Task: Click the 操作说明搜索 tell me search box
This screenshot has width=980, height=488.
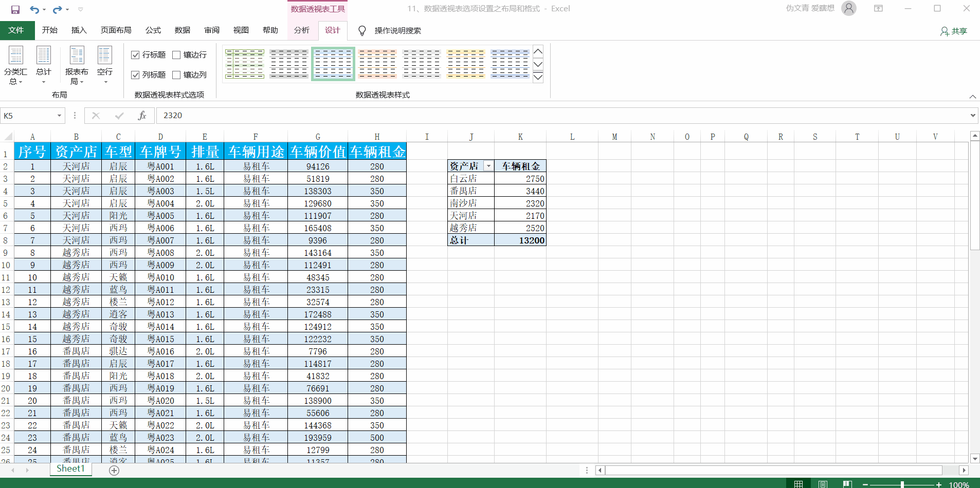Action: pyautogui.click(x=398, y=31)
